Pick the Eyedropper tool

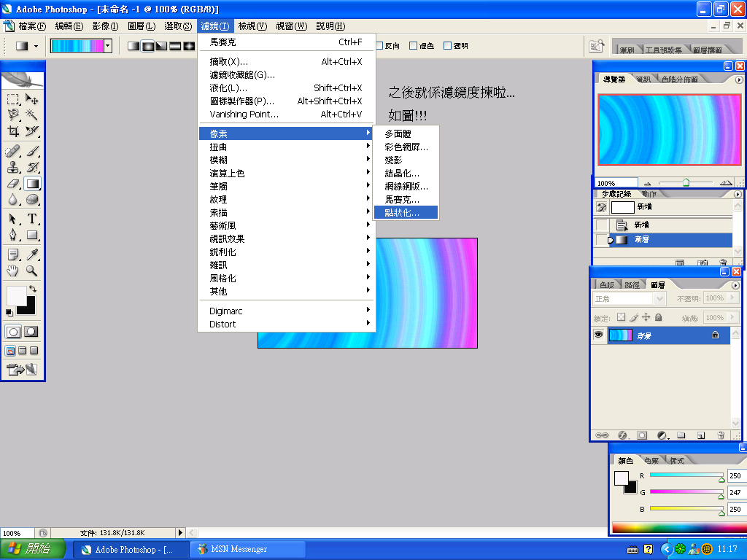pyautogui.click(x=32, y=254)
